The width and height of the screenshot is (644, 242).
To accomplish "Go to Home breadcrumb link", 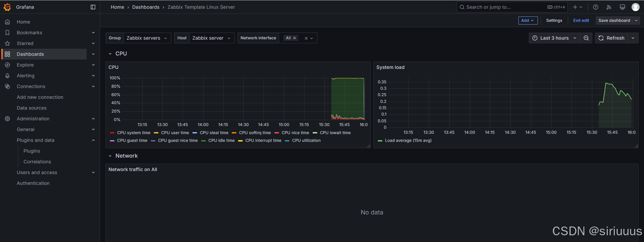I will coord(118,7).
